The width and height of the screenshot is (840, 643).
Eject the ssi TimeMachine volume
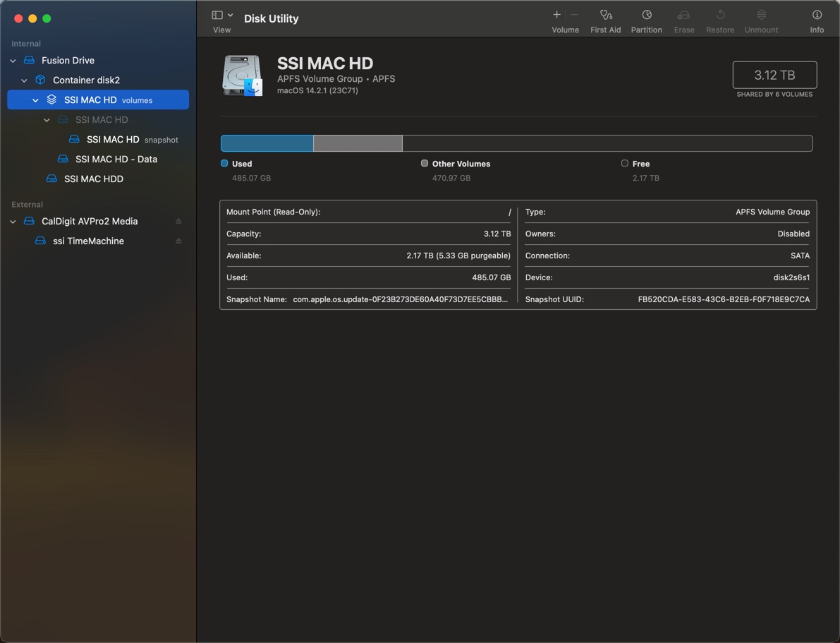(178, 241)
